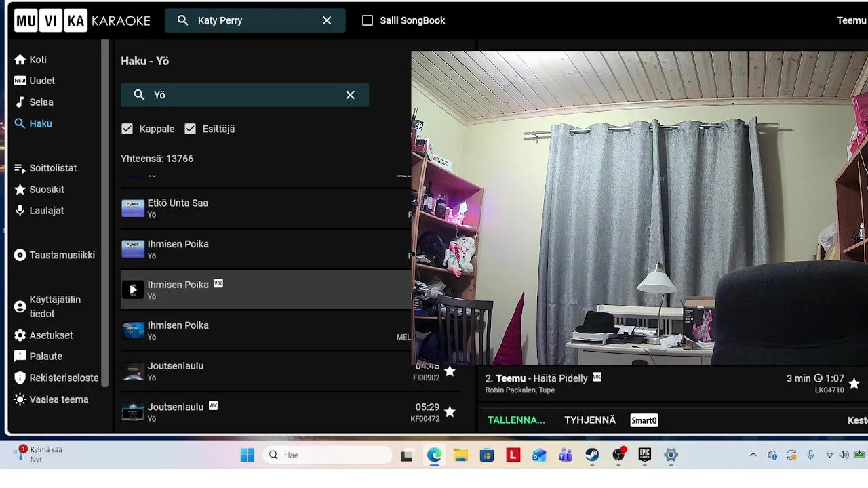This screenshot has width=868, height=488.
Task: Toggle the Salli SongBook checkbox
Action: click(368, 20)
